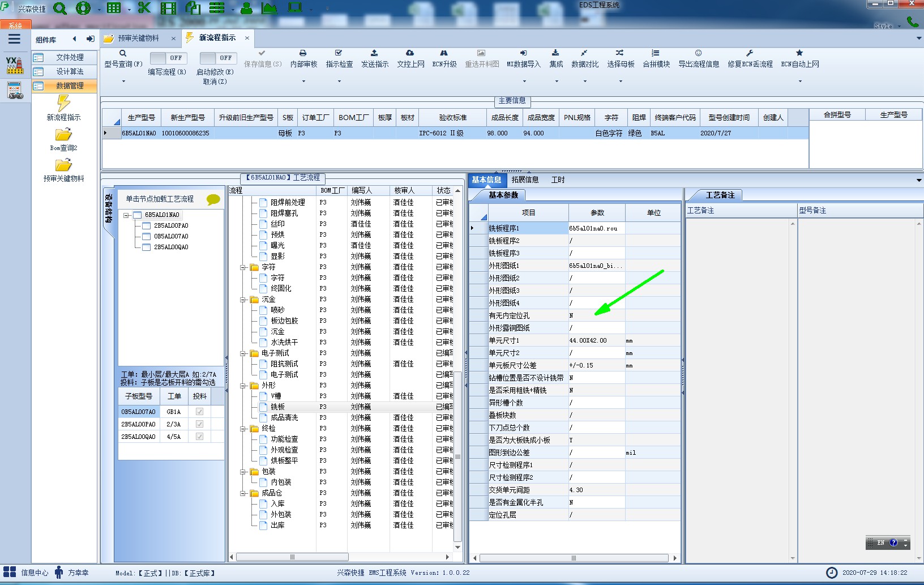Click 修复ECN丢流程 wrench tool
Viewport: 924px width, 585px height.
pyautogui.click(x=750, y=59)
